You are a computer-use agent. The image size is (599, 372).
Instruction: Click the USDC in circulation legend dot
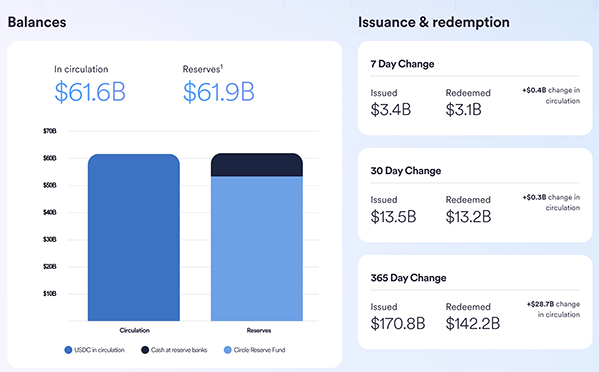tap(68, 350)
